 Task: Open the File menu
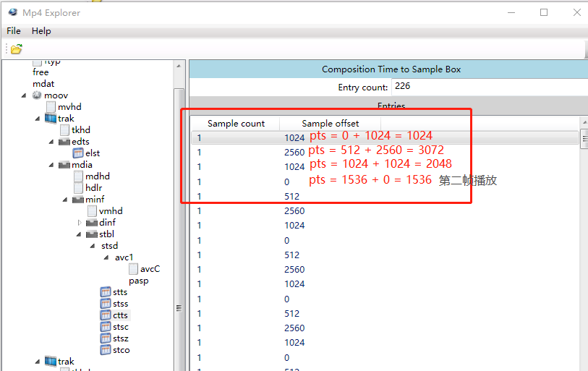click(14, 31)
